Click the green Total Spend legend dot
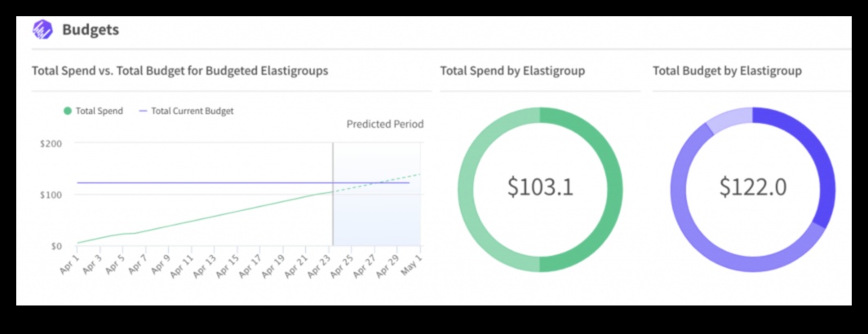Viewport: 868px width, 334px height. pyautogui.click(x=68, y=111)
